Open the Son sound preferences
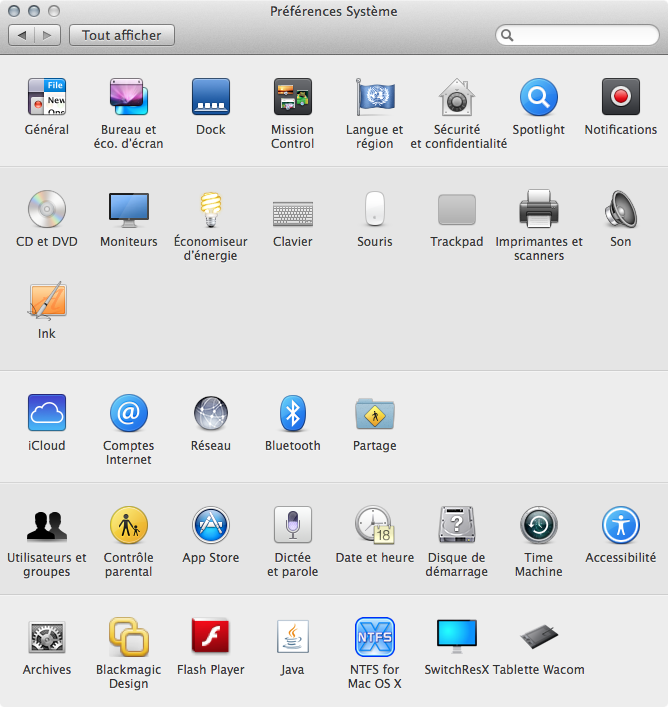Image resolution: width=668 pixels, height=707 pixels. 620,210
